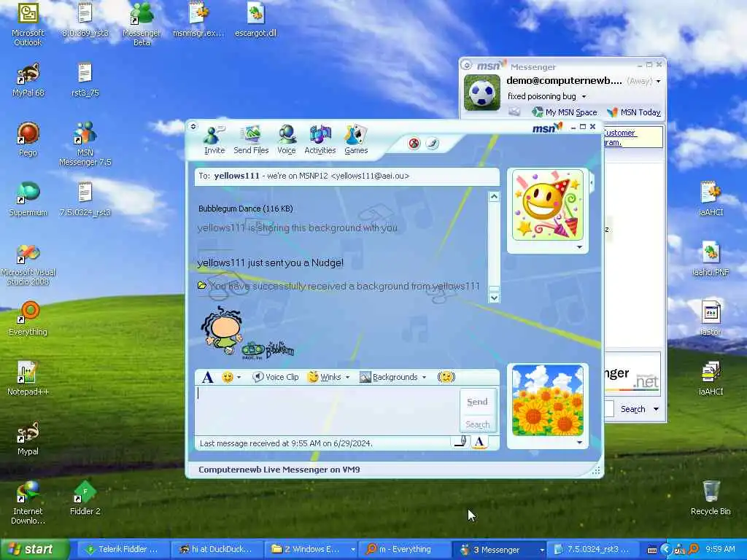Open My MSN Space link
The width and height of the screenshot is (747, 560).
click(565, 112)
